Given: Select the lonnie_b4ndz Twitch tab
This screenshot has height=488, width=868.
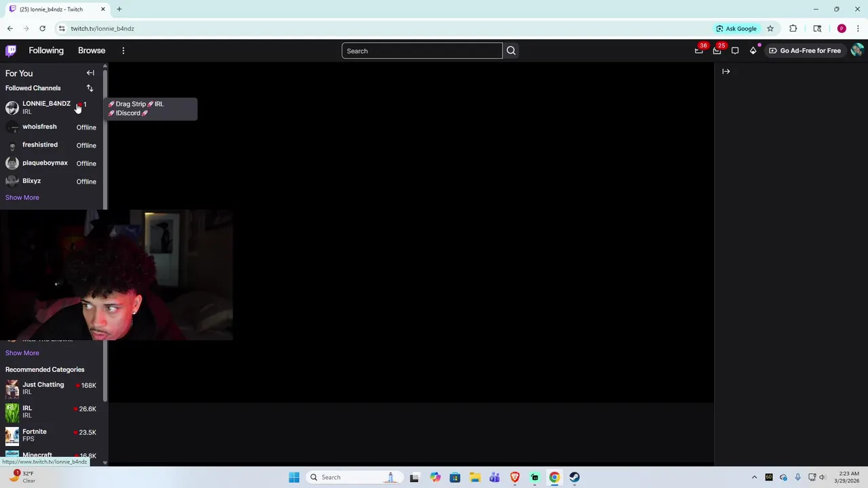Looking at the screenshot, I should click(x=58, y=9).
